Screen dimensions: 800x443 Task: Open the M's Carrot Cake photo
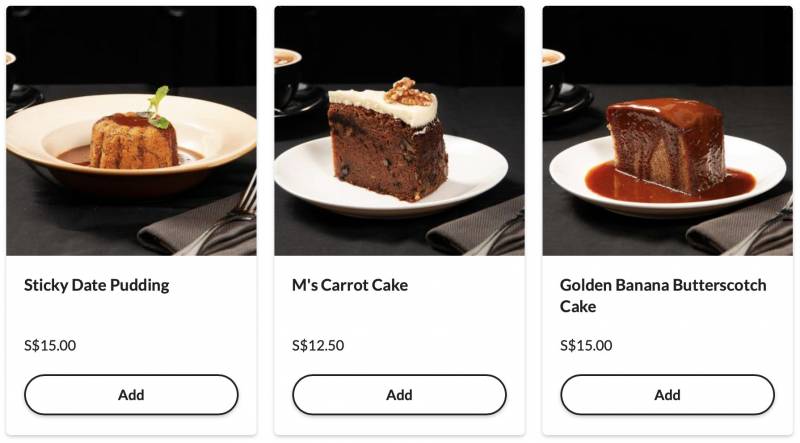pos(399,131)
